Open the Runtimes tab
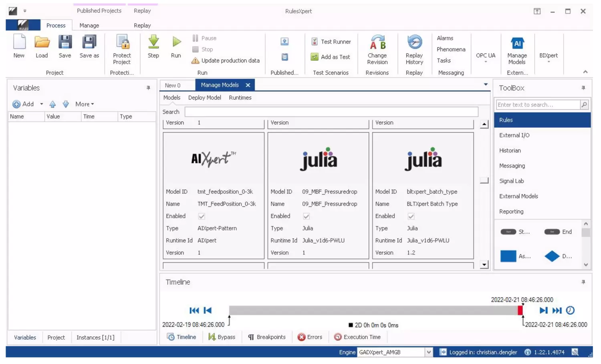 [240, 98]
